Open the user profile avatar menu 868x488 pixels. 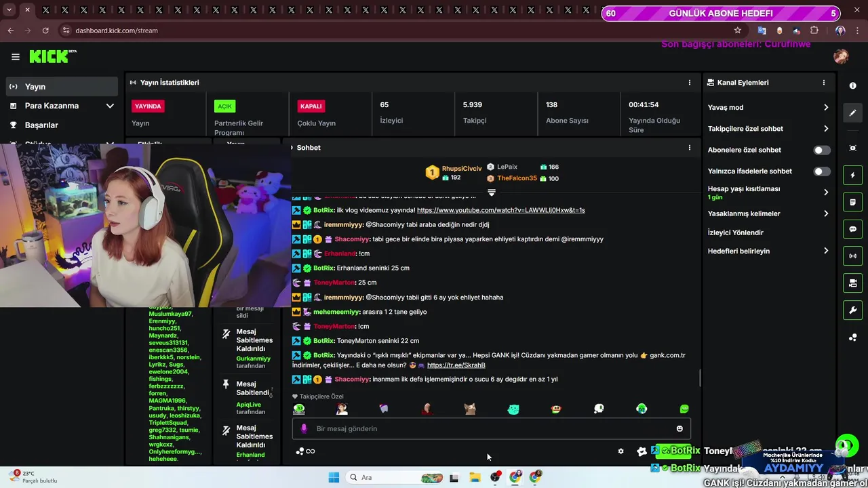(841, 57)
